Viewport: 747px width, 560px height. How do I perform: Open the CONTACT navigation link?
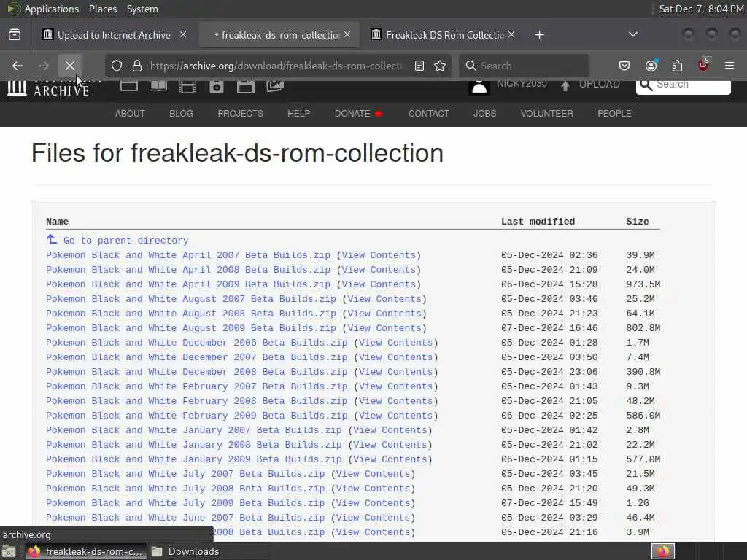428,113
